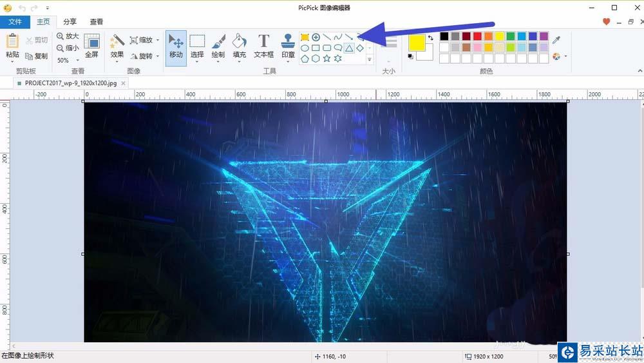Click the yellow foreground color box
The height and width of the screenshot is (363, 644).
click(417, 43)
